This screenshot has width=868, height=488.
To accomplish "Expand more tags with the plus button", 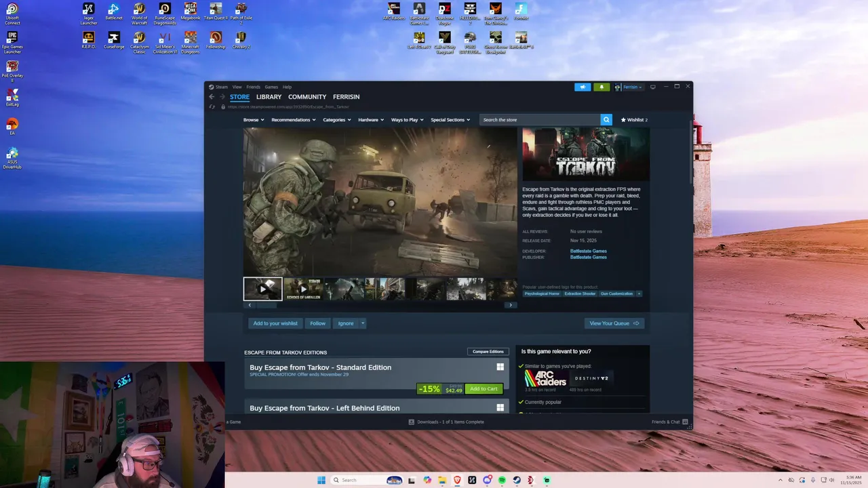I will pos(639,293).
